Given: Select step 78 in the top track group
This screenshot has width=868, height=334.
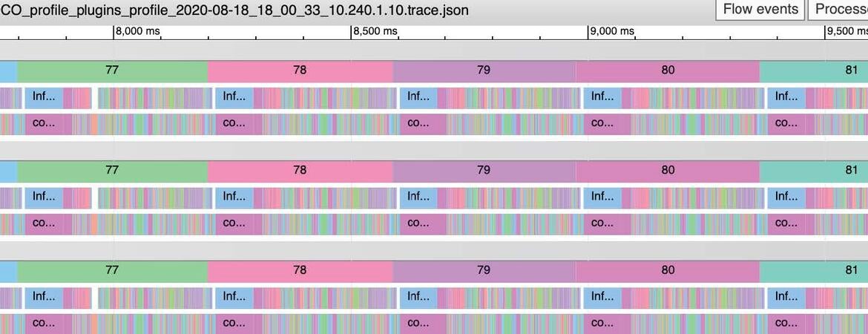Looking at the screenshot, I should (x=300, y=71).
